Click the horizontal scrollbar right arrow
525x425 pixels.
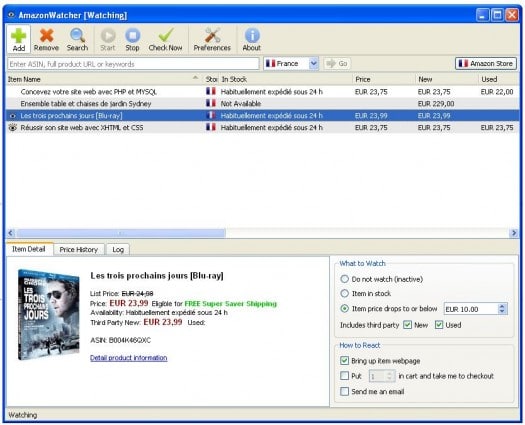coord(514,233)
